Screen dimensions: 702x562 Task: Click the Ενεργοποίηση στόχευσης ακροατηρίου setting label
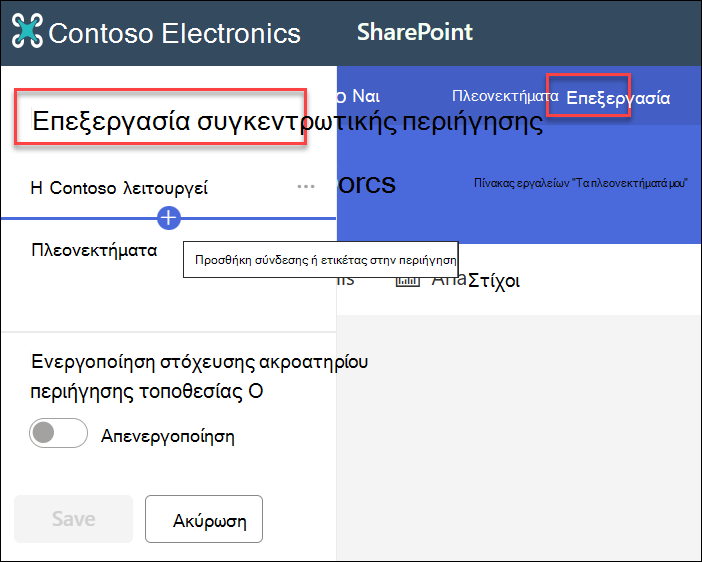click(x=199, y=376)
